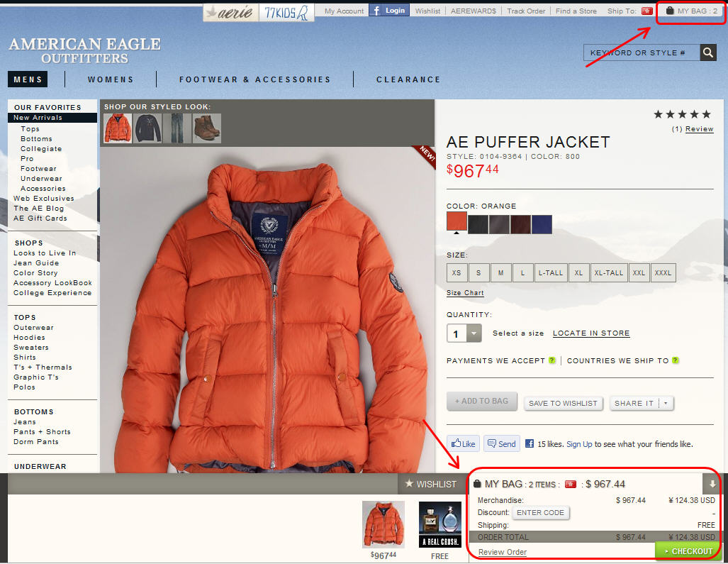Open Find a Store link
This screenshot has height=564, width=728.
[576, 11]
